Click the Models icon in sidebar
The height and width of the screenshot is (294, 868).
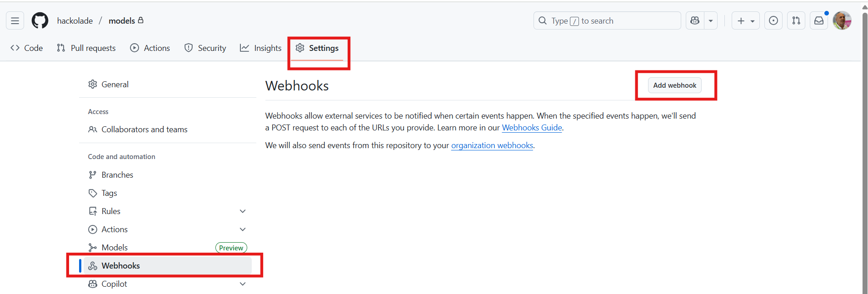click(x=93, y=248)
